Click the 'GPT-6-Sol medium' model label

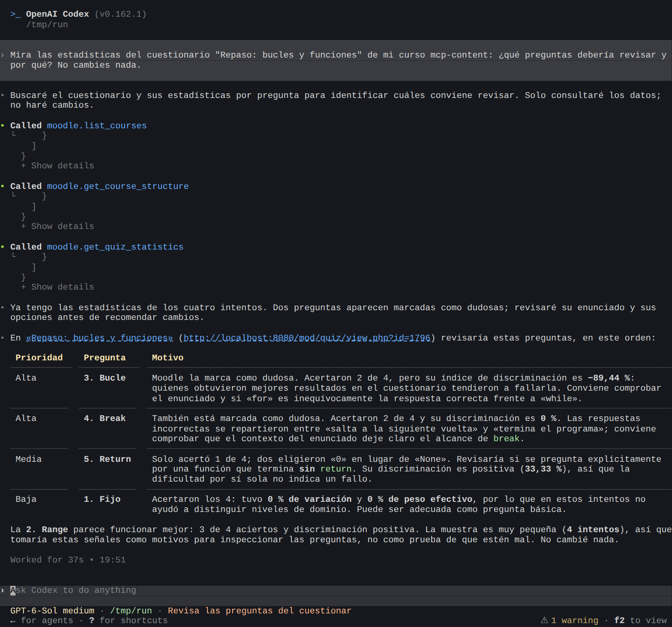pos(52,611)
